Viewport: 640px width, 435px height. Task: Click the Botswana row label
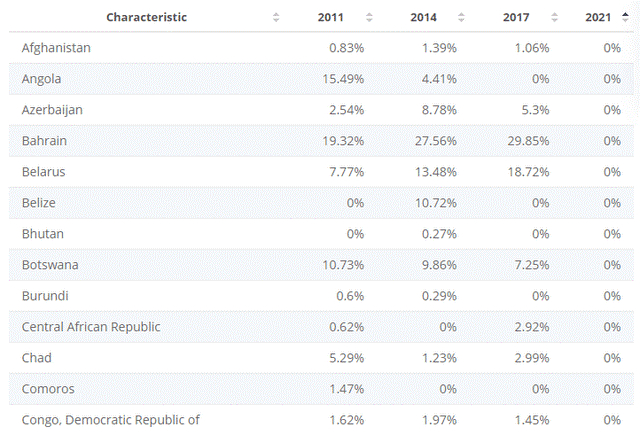point(50,265)
